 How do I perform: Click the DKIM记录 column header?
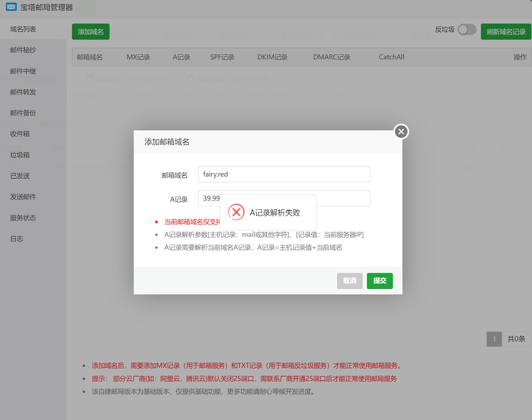272,57
